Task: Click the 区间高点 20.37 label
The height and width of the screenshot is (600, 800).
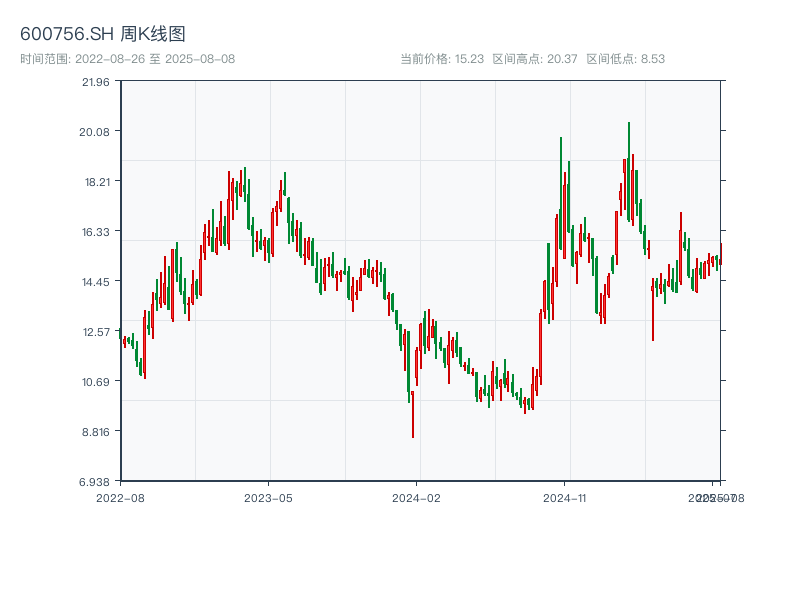Action: click(535, 59)
